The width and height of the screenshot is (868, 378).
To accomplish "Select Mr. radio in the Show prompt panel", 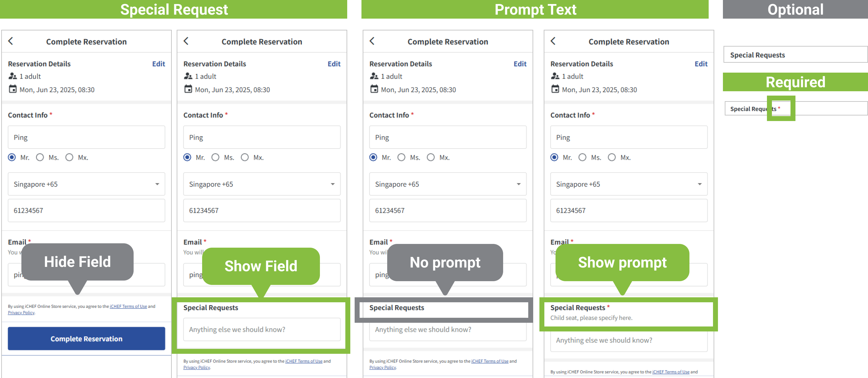I will coord(554,157).
